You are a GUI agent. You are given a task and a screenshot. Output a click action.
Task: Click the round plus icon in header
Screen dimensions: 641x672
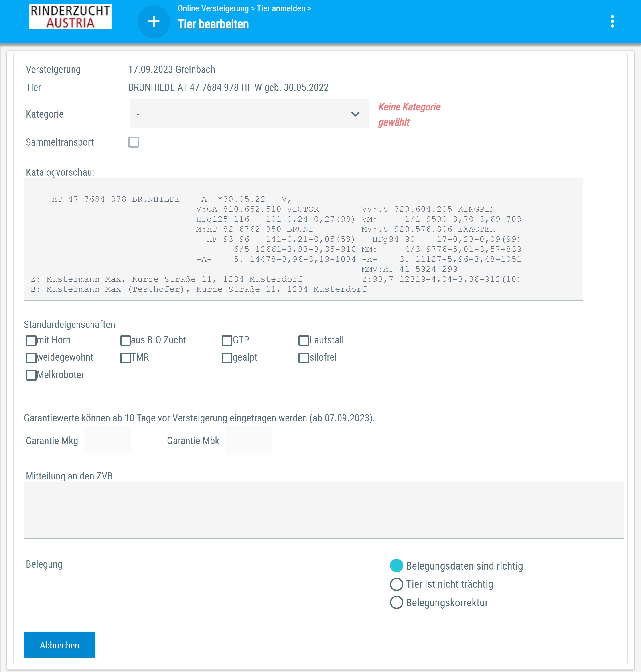click(154, 22)
